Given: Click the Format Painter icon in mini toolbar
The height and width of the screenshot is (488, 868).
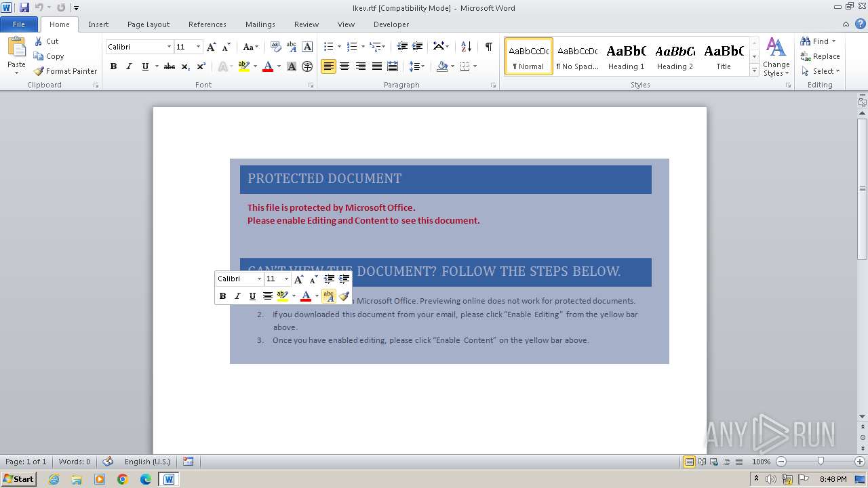Looking at the screenshot, I should tap(344, 296).
